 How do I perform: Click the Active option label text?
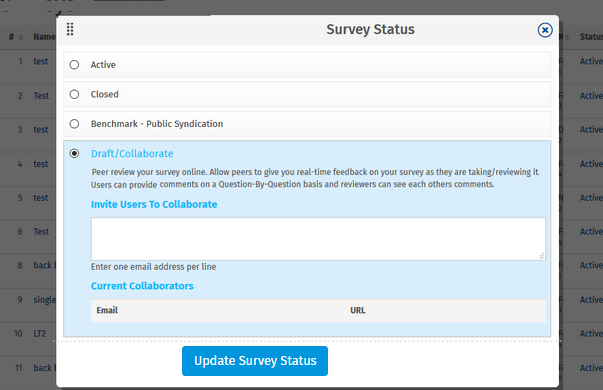(103, 65)
